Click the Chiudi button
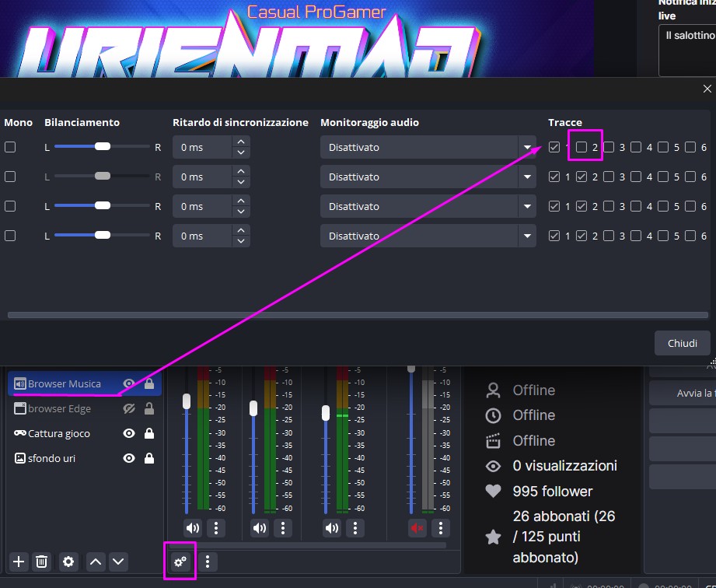This screenshot has width=716, height=588. coord(682,343)
